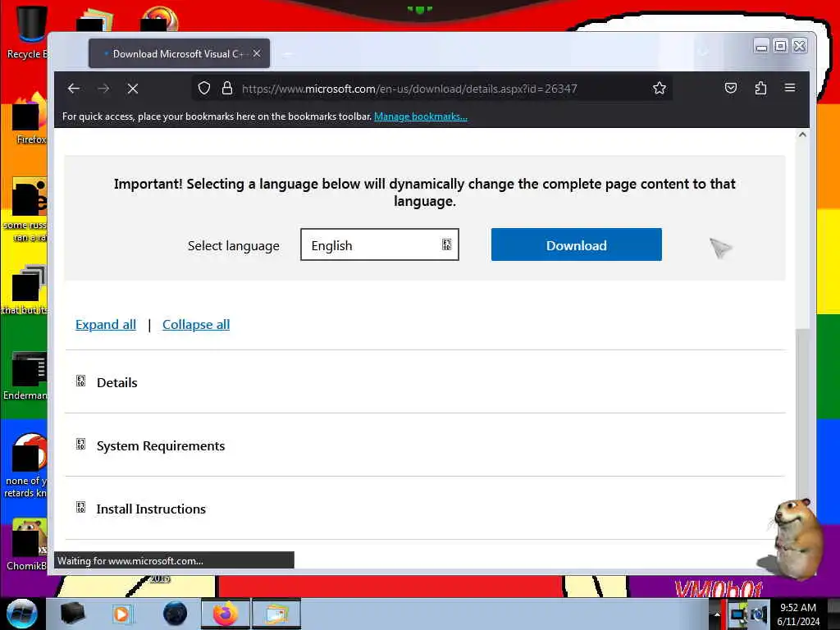Bookmark this page with the star icon
The height and width of the screenshot is (630, 840).
pos(660,89)
